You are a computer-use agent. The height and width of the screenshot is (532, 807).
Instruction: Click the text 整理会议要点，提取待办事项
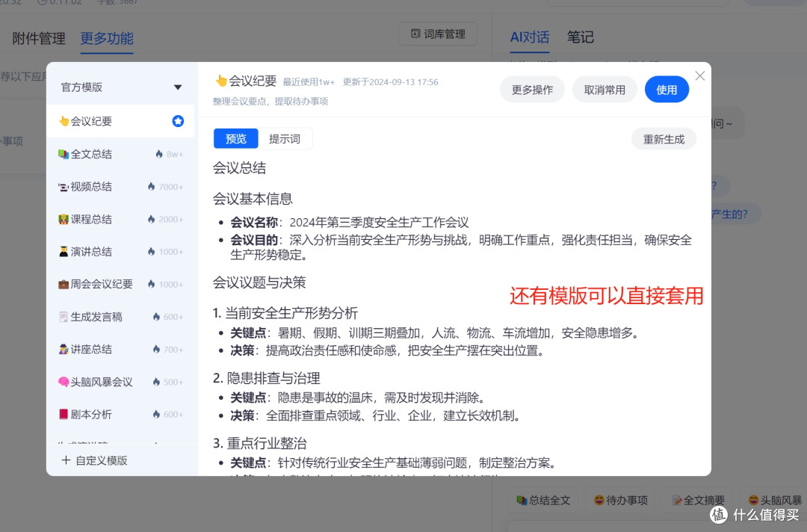[x=270, y=102]
